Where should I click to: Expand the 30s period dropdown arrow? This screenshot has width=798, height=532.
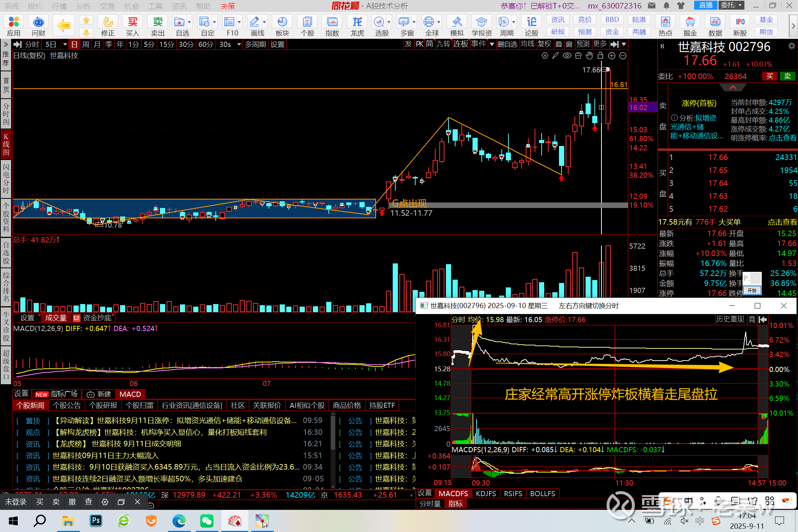[x=239, y=45]
